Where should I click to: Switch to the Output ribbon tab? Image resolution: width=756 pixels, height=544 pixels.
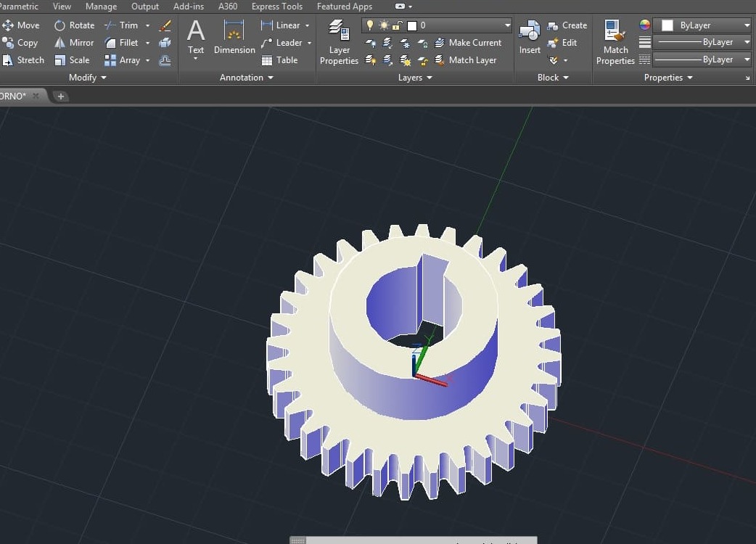tap(145, 7)
